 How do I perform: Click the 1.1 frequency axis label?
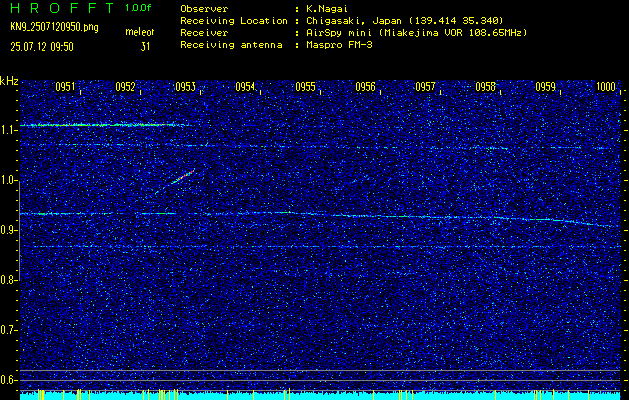click(8, 130)
